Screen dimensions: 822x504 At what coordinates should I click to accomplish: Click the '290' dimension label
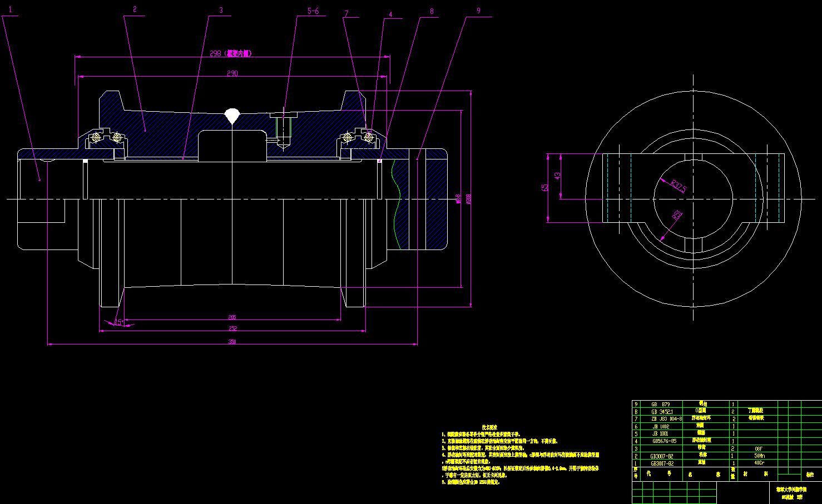(232, 73)
